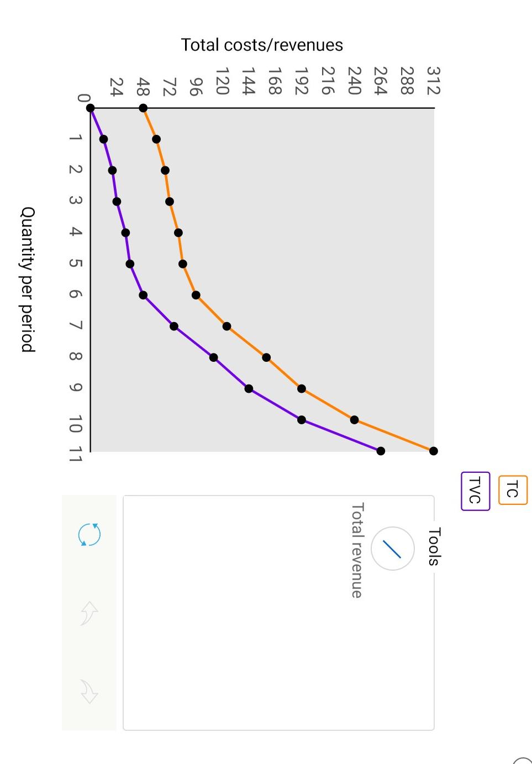Click the blue line inside the tool circle
The width and height of the screenshot is (532, 764).
pyautogui.click(x=392, y=548)
